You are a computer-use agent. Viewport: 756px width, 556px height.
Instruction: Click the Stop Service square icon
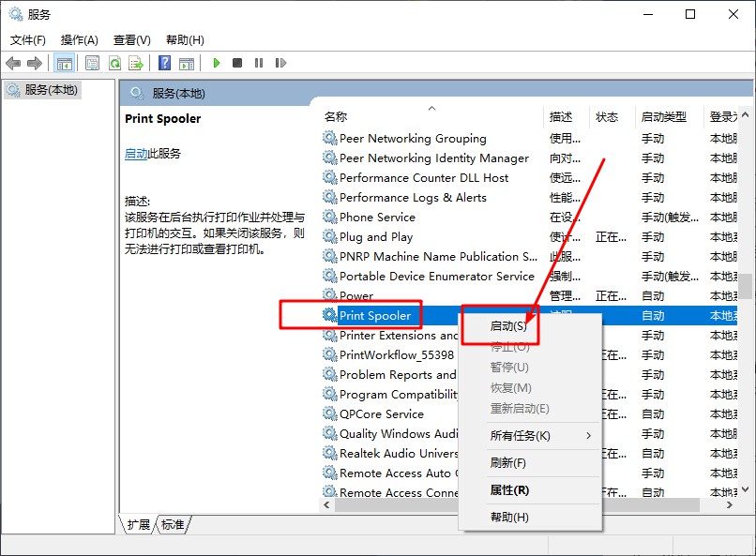click(237, 63)
